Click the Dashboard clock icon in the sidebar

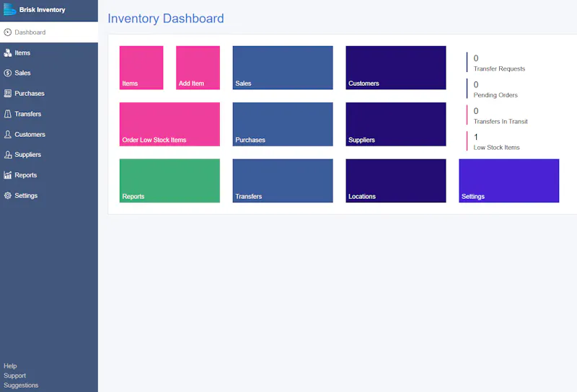8,32
